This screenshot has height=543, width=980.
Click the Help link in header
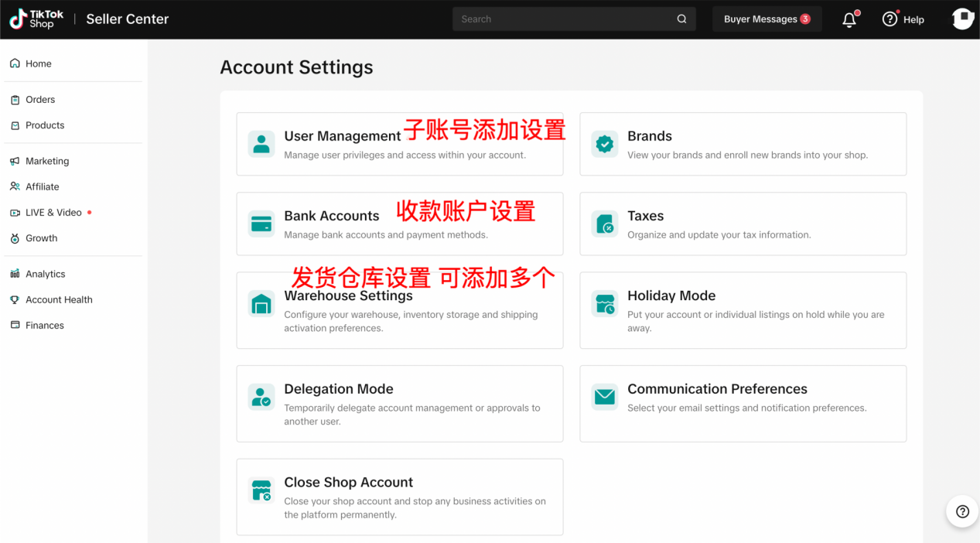[903, 19]
